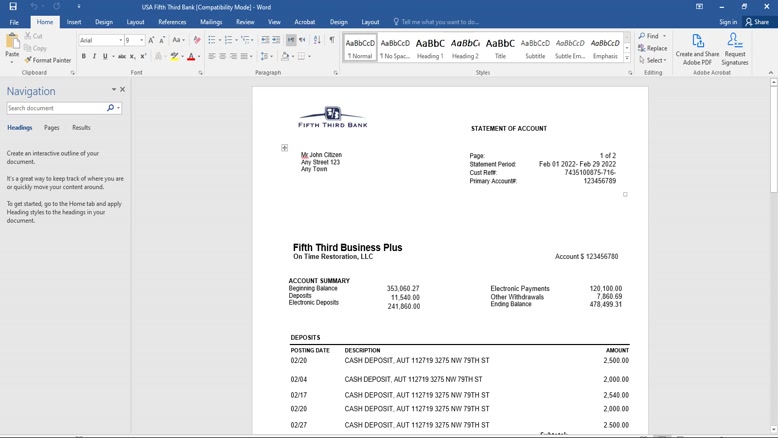Click Request Signatures icon
Image resolution: width=778 pixels, height=438 pixels.
pyautogui.click(x=734, y=48)
